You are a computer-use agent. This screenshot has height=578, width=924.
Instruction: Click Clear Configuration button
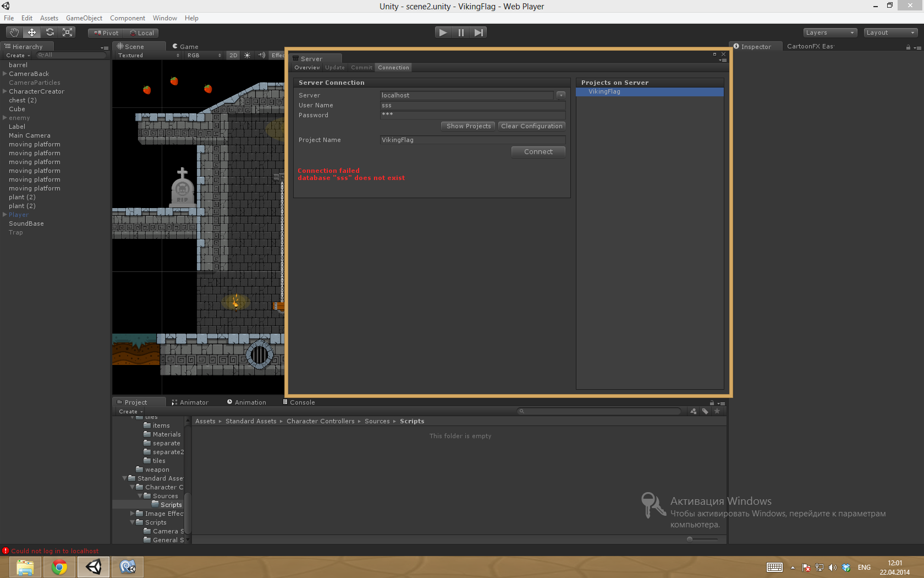point(532,126)
